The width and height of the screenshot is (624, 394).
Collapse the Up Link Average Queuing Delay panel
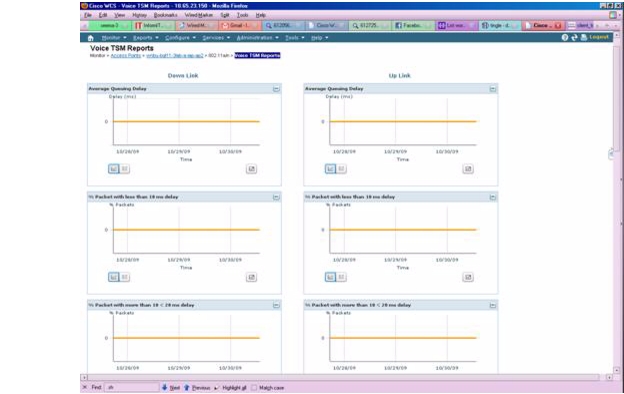coord(493,89)
